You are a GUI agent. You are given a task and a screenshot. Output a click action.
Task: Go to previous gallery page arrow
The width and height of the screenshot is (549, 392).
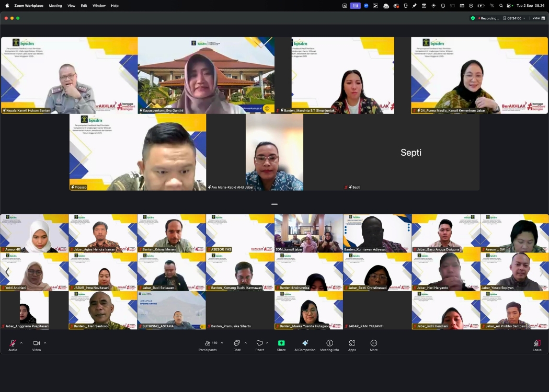tap(7, 272)
